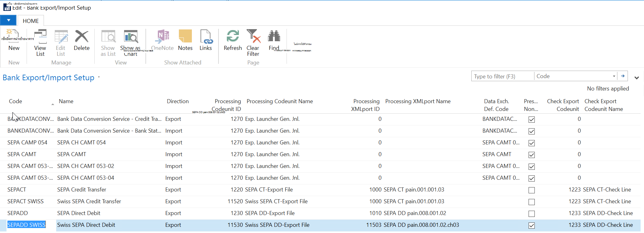
Task: Toggle checkbox in SEPACT row
Action: (x=532, y=190)
